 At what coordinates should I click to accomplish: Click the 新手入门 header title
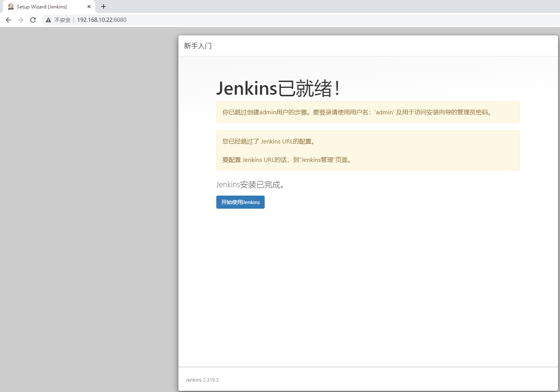point(198,46)
